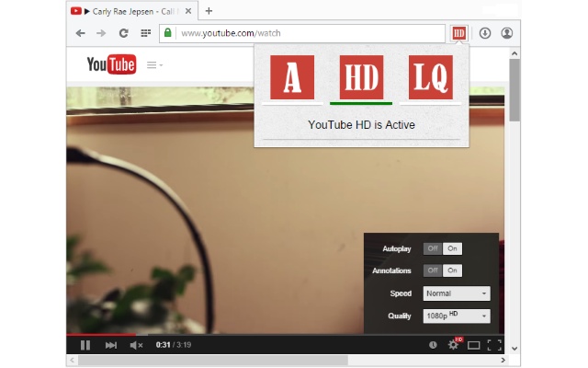Pause the video
This screenshot has height=368, width=588.
click(85, 345)
